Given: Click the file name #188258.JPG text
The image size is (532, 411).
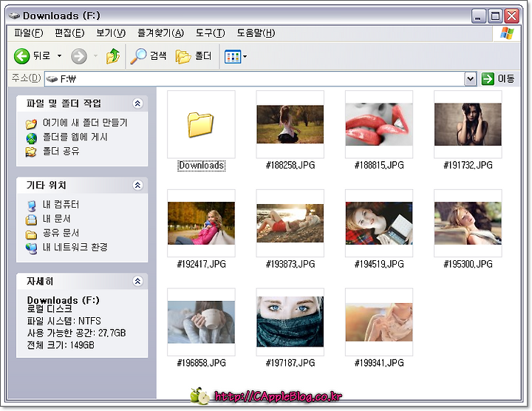Looking at the screenshot, I should pyautogui.click(x=290, y=166).
